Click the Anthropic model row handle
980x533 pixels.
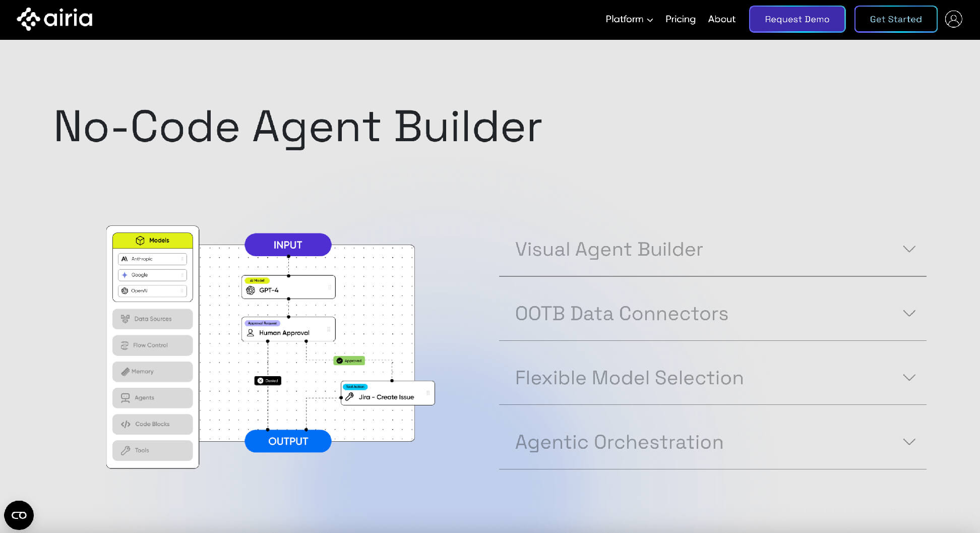pyautogui.click(x=182, y=259)
